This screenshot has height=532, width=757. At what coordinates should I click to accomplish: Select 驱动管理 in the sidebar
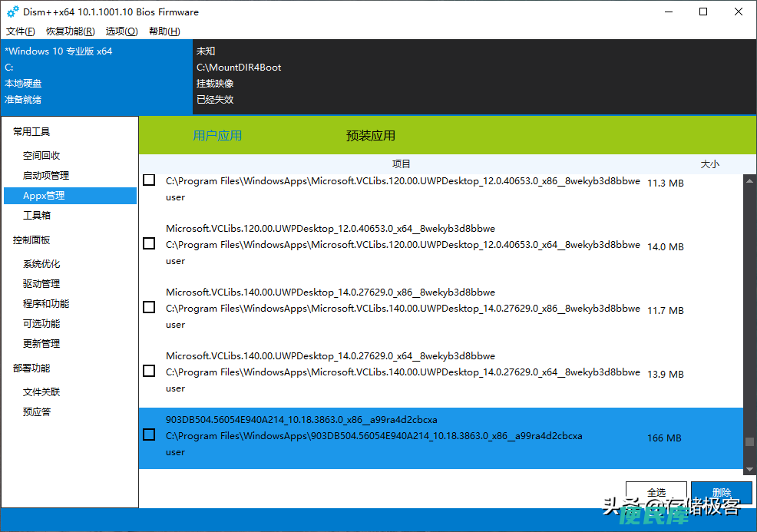pos(41,283)
